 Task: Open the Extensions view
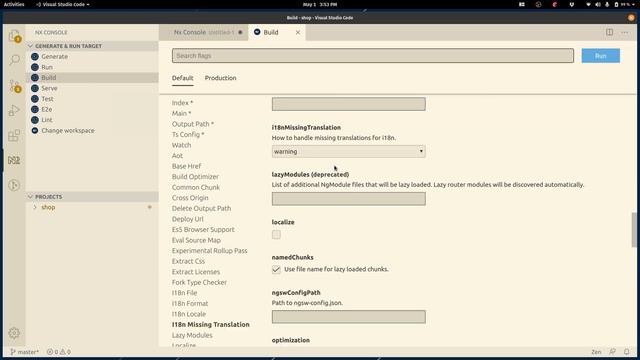pos(14,135)
